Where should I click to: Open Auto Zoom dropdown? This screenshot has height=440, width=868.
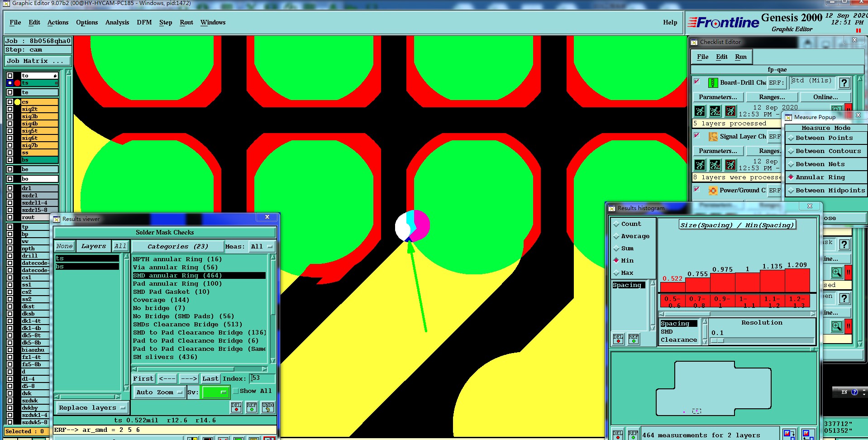[x=158, y=392]
